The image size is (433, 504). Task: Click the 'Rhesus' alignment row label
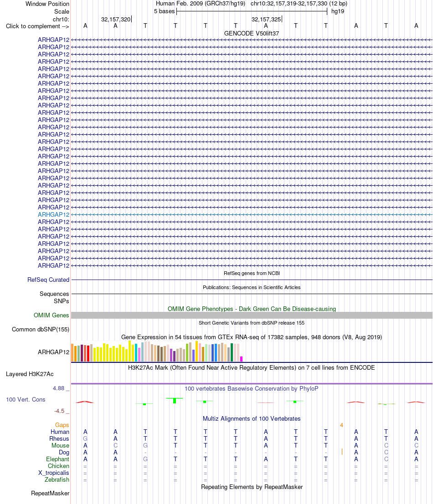coord(59,439)
